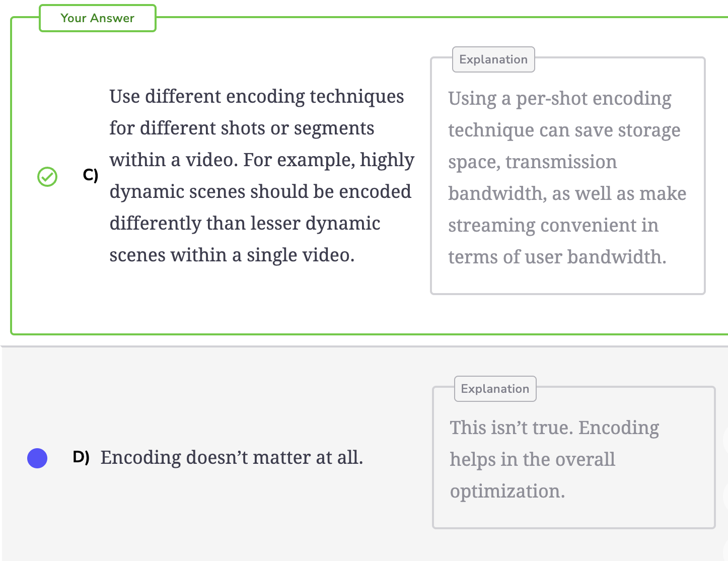
Task: Click the line "streaming convenient in"
Action: click(x=553, y=225)
